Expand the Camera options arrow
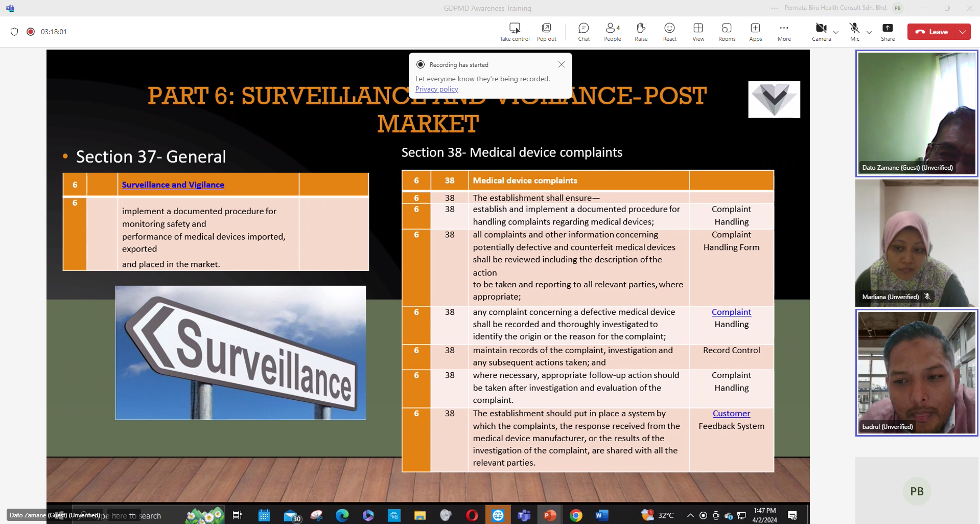 pos(836,32)
